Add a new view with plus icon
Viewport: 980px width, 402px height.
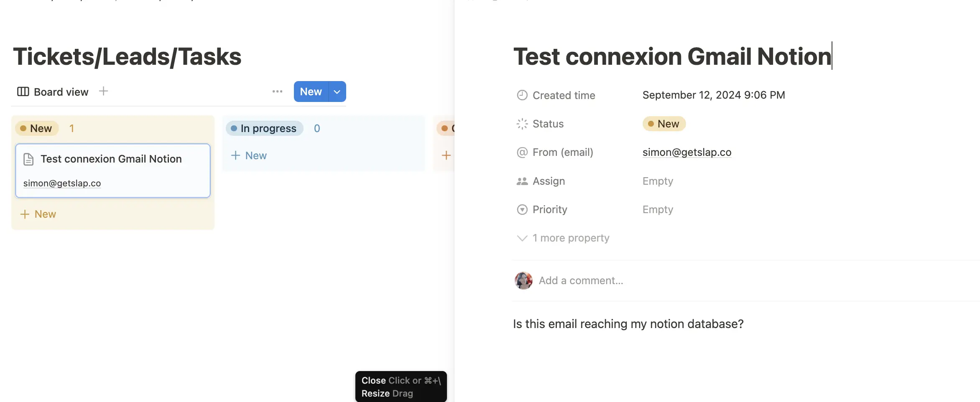pos(103,91)
